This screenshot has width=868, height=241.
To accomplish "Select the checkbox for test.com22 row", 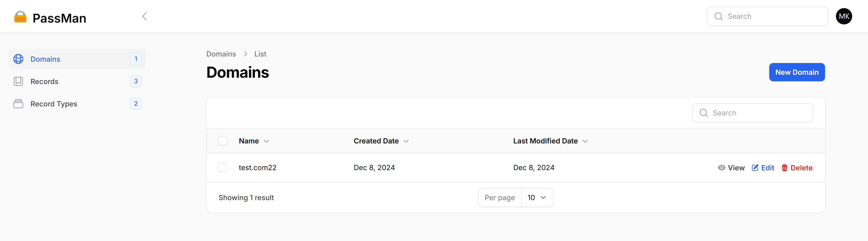I will tap(223, 167).
